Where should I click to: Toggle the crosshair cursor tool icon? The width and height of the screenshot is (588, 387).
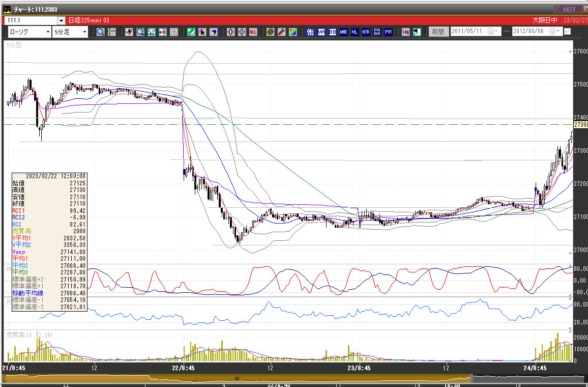point(112,32)
